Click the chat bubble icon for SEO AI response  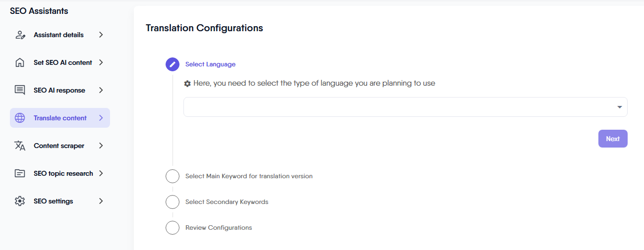coord(20,91)
